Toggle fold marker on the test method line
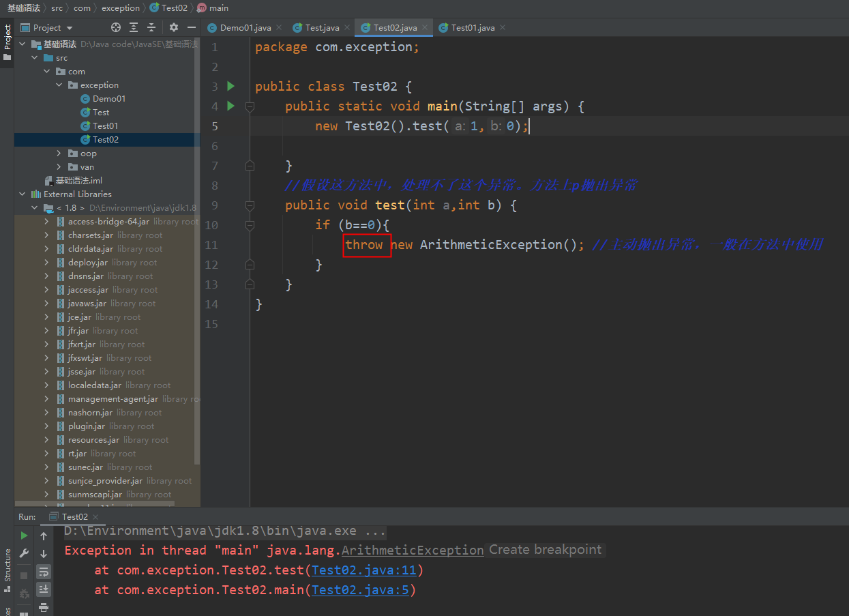Viewport: 849px width, 616px height. (x=250, y=205)
